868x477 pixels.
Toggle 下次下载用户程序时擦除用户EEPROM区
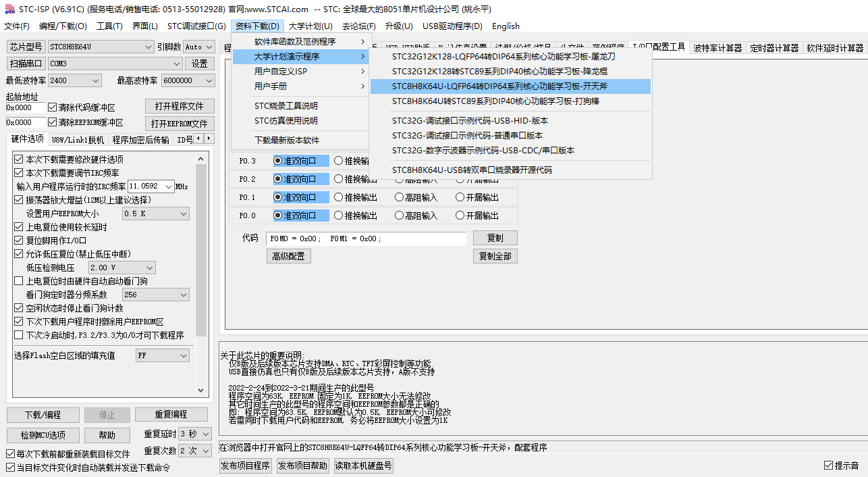tap(19, 322)
